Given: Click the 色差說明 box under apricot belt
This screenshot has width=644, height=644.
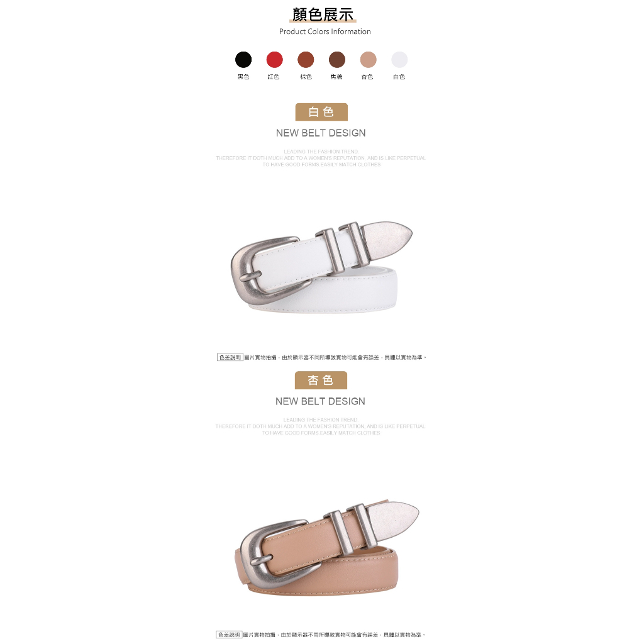Looking at the screenshot, I should click(x=229, y=635).
